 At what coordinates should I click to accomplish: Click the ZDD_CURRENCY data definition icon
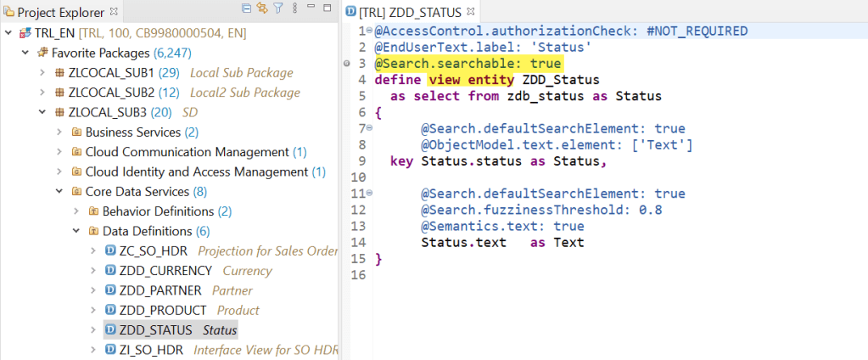point(110,271)
